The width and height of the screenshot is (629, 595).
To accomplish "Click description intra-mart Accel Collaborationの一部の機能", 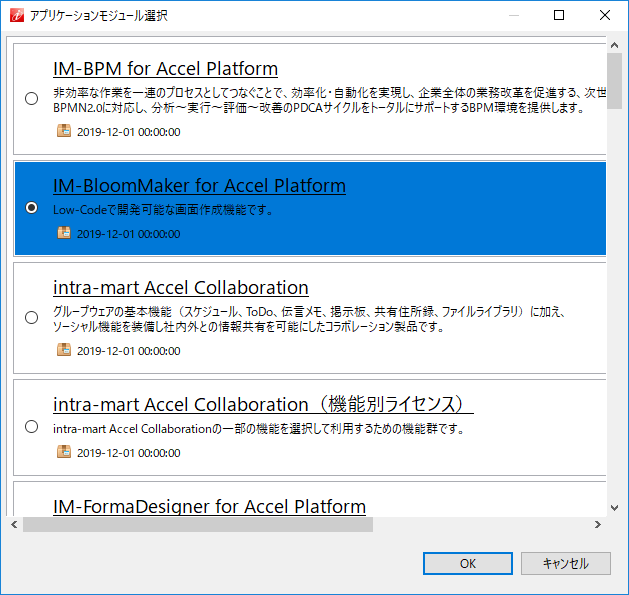I will pos(259,429).
